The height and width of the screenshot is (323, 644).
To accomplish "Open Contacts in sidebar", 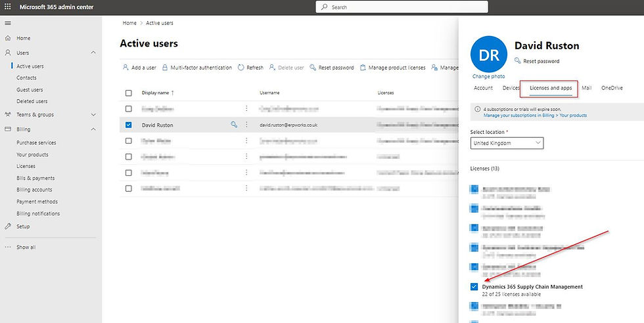I will click(26, 77).
